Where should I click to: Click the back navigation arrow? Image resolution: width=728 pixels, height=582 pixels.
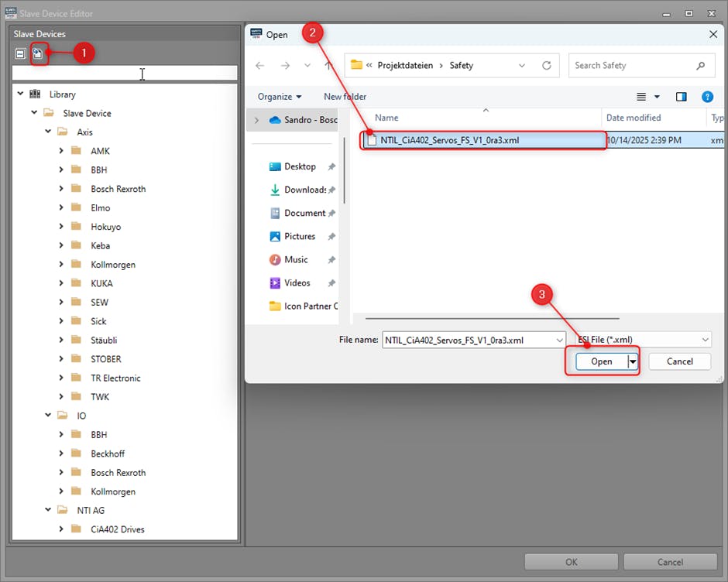(260, 66)
